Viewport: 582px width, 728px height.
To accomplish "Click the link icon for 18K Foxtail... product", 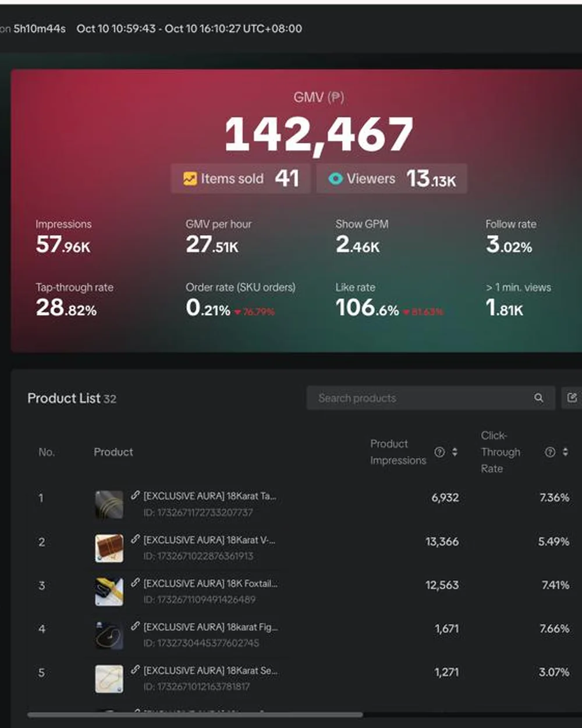I will [x=135, y=582].
